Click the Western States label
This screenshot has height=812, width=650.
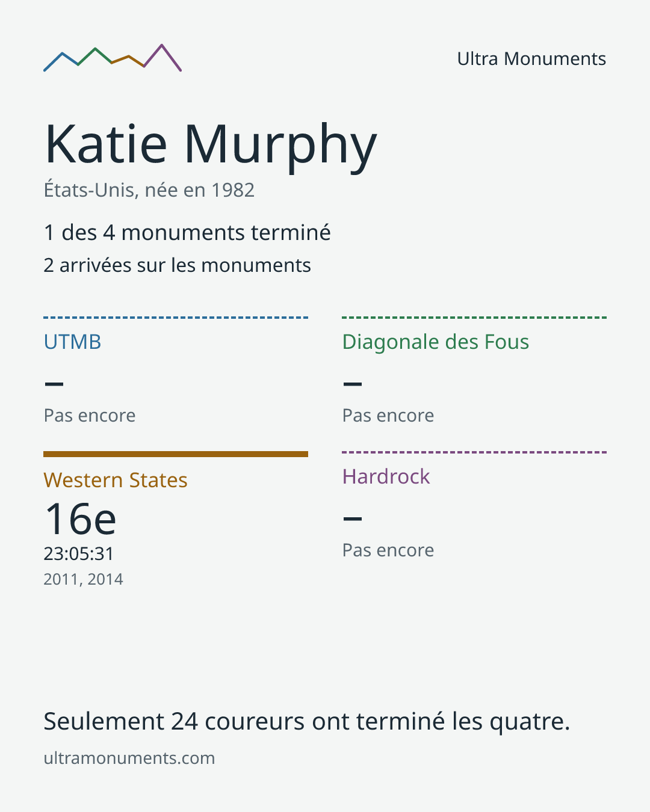[116, 480]
